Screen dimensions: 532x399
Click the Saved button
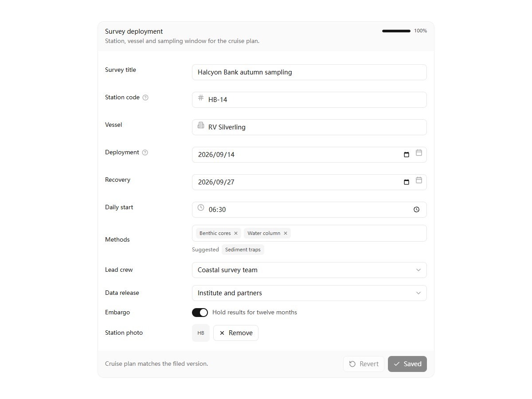coord(407,364)
